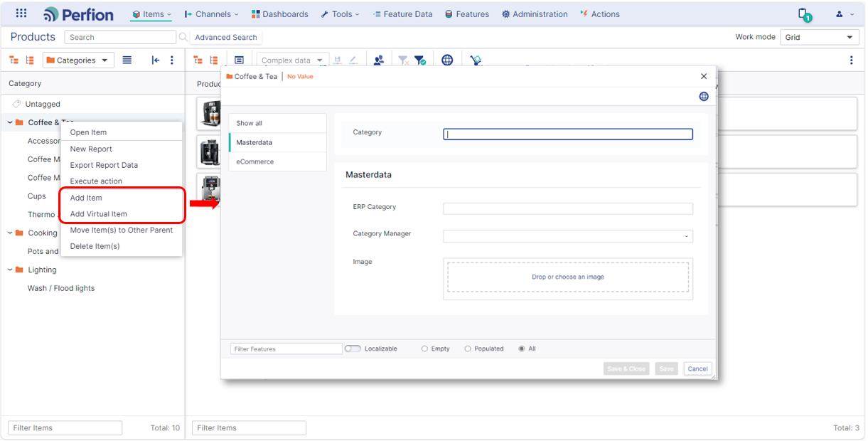Open the Actions page
The height and width of the screenshot is (441, 868).
click(x=600, y=14)
